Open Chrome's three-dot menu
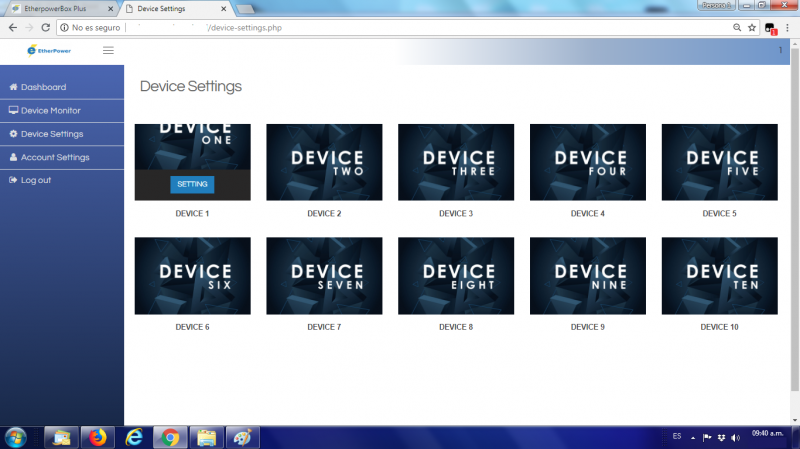 789,27
